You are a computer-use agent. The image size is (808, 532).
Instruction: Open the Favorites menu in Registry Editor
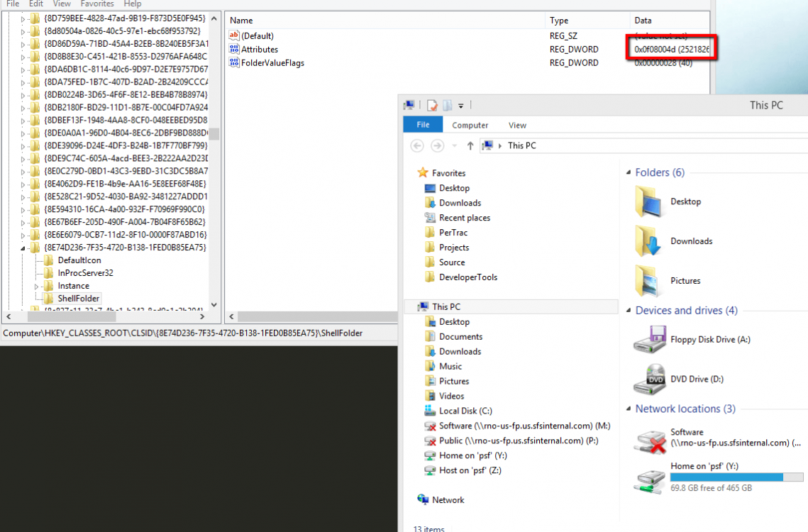tap(97, 4)
